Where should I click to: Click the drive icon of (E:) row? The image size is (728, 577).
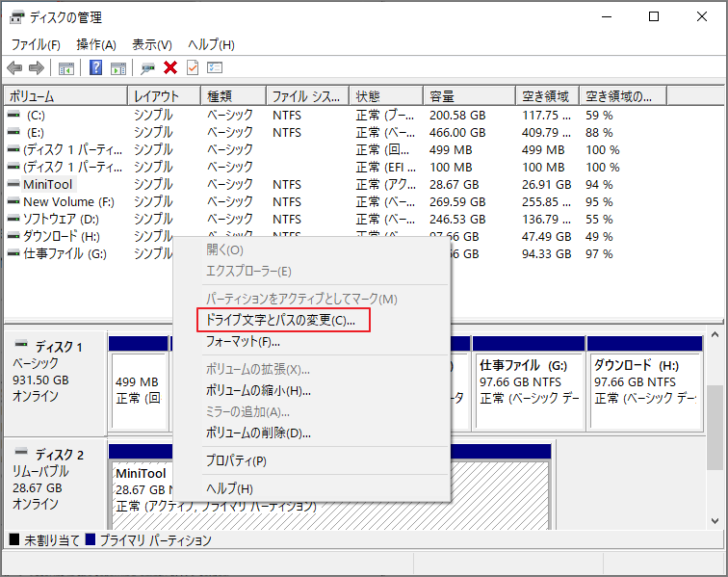point(13,132)
